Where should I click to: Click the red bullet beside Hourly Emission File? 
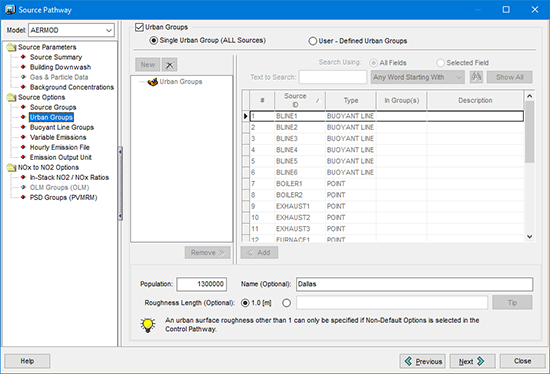pos(23,147)
